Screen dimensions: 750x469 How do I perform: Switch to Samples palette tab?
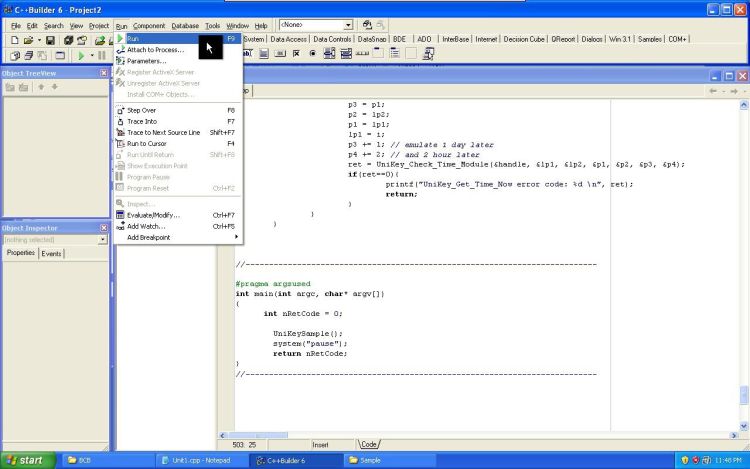click(x=650, y=39)
